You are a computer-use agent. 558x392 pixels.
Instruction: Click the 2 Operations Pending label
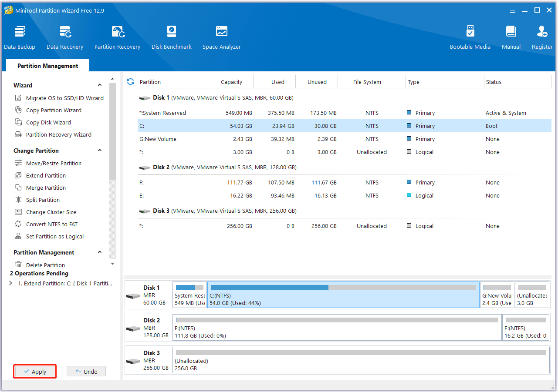(x=39, y=273)
